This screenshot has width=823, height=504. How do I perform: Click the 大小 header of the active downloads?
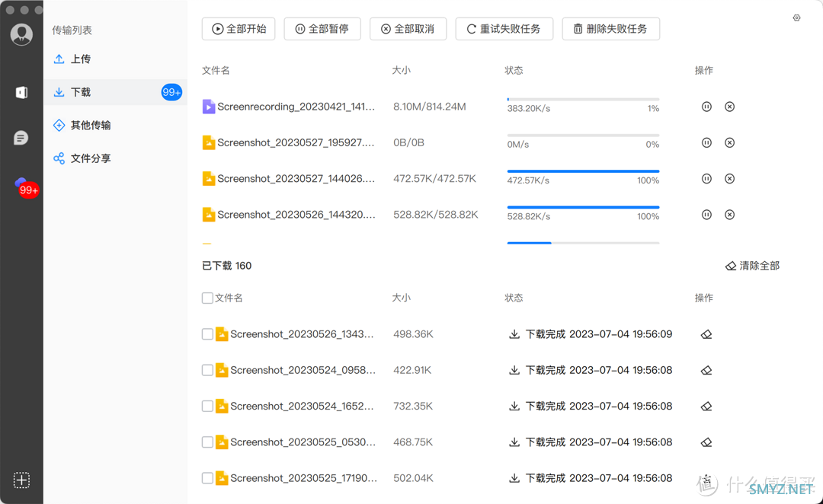click(x=402, y=70)
